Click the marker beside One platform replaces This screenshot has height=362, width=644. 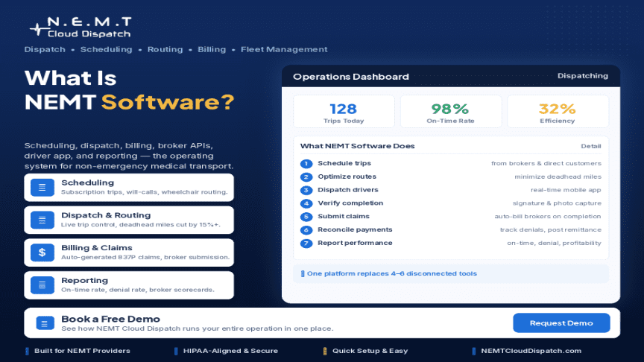(303, 274)
